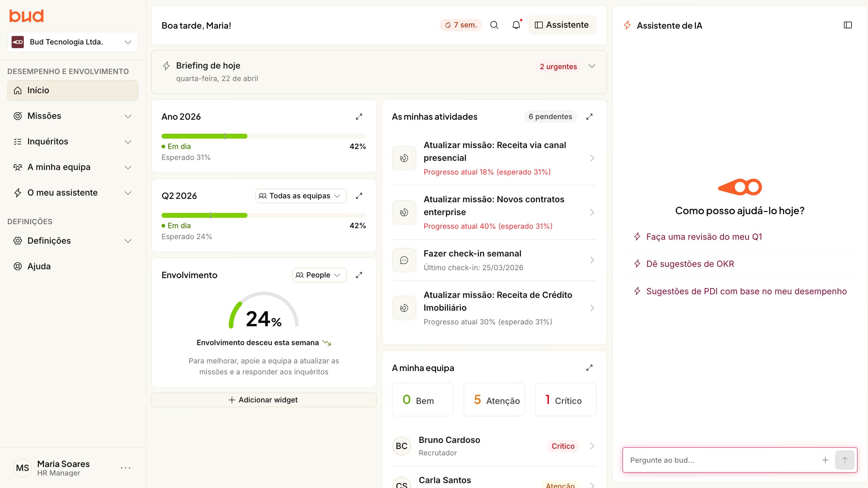Send a message with the arrow icon
The height and width of the screenshot is (488, 868).
(x=845, y=460)
